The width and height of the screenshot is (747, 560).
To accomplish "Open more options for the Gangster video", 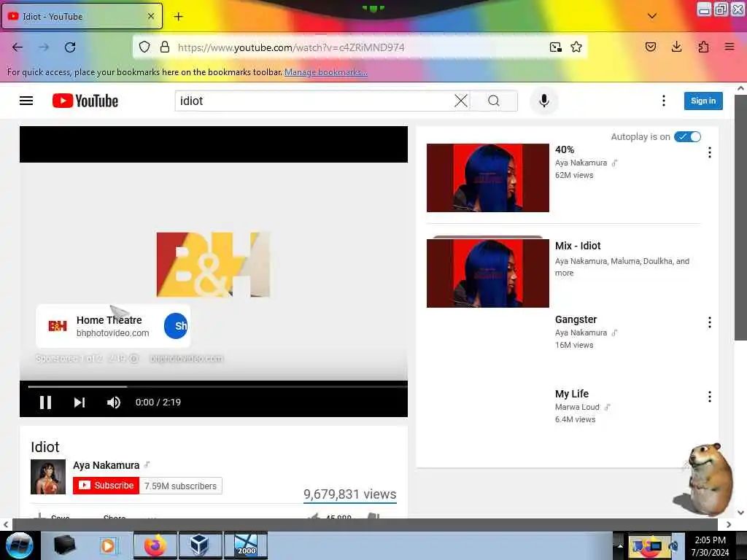I will pos(709,322).
